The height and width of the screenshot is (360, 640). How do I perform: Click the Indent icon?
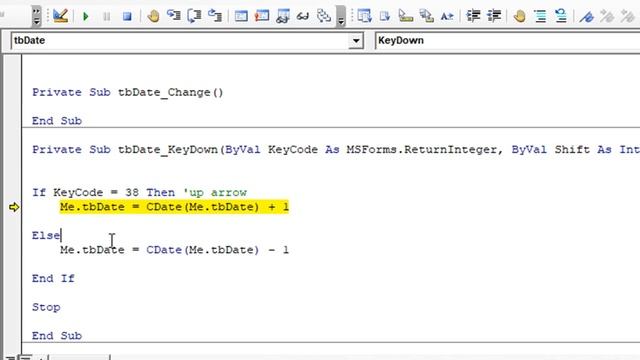[473, 16]
